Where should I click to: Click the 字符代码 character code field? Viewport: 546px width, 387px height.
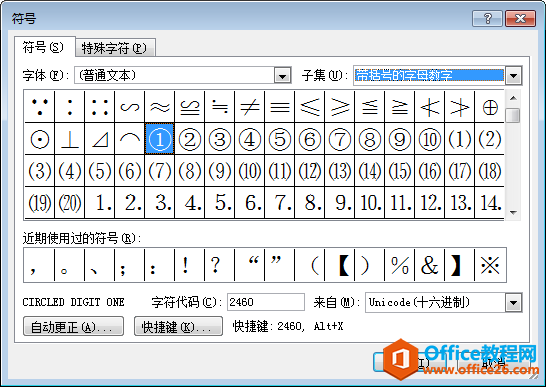click(x=266, y=302)
